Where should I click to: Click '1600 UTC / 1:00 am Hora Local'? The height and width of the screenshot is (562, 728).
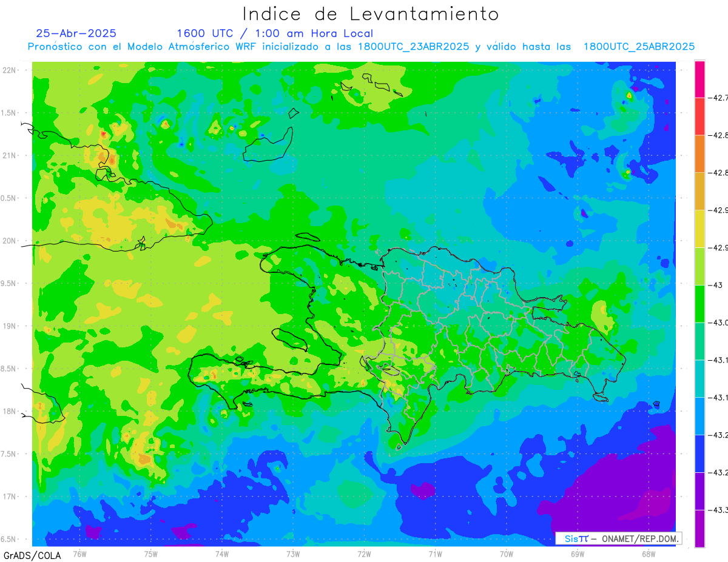coord(275,33)
